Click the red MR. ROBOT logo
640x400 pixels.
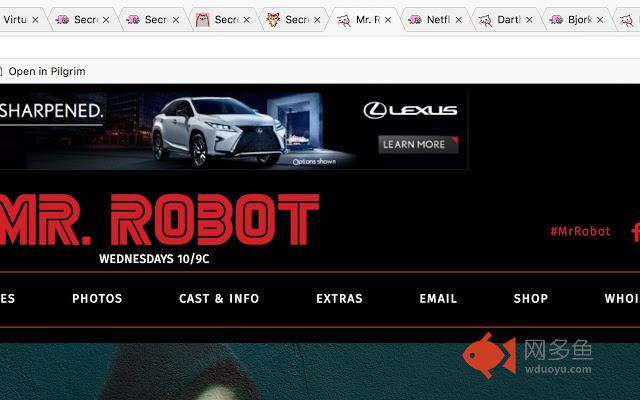tap(158, 220)
